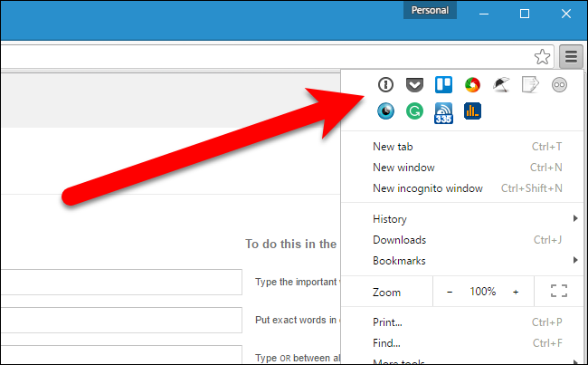Click the Chrome hamburger menu button
The width and height of the screenshot is (588, 365).
571,57
